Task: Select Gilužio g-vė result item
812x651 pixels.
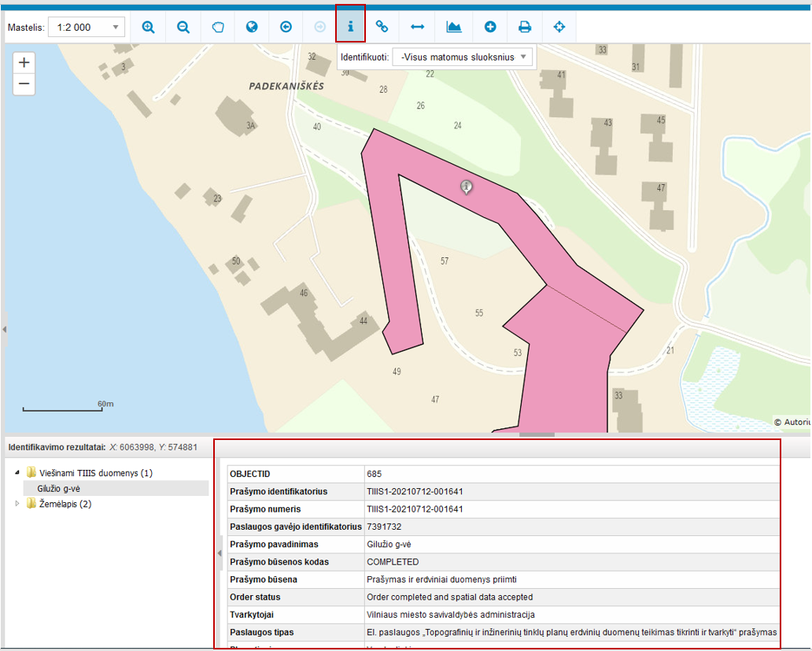Action: point(59,489)
